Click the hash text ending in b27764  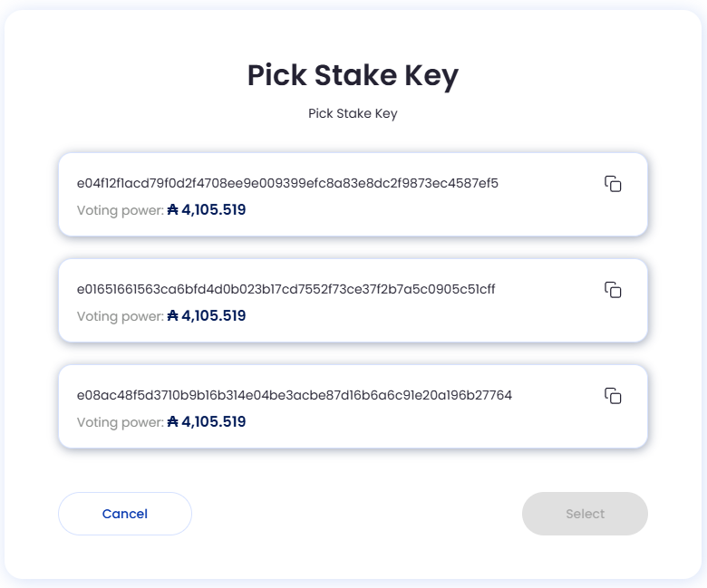pos(295,395)
